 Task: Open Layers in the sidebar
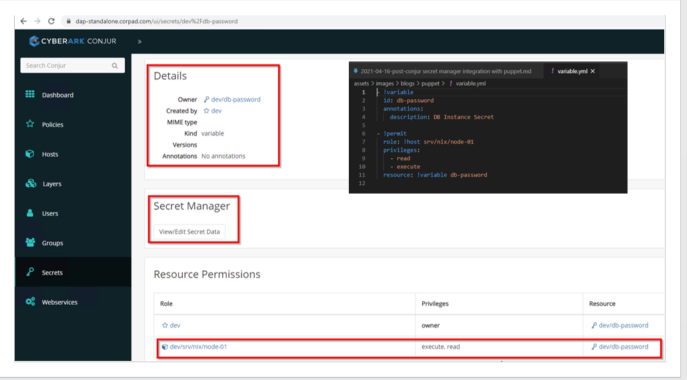coord(52,184)
